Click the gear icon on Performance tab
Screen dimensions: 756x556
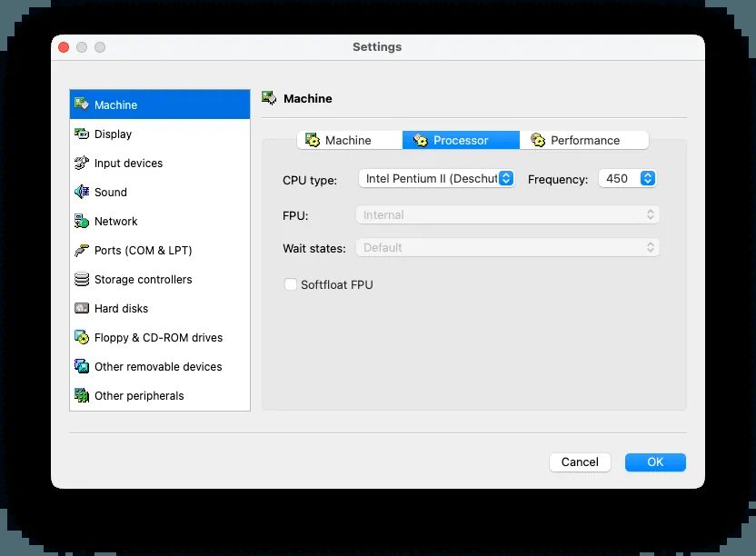pos(538,140)
